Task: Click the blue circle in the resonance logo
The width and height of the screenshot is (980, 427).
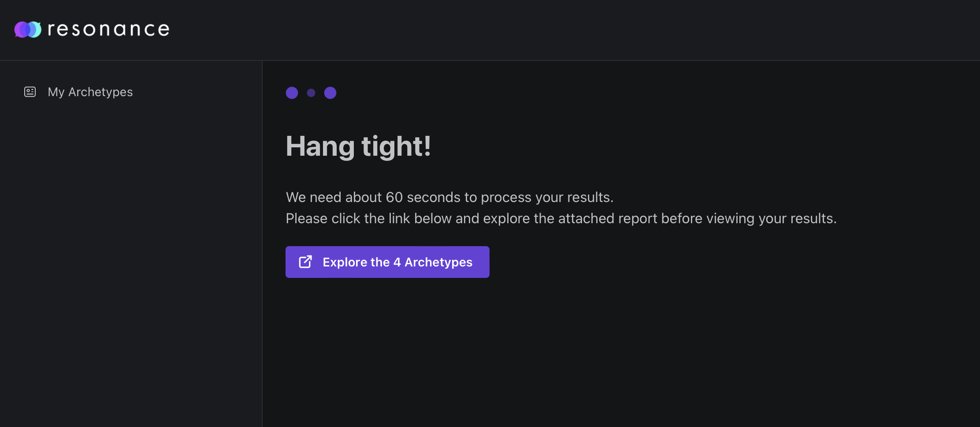Action: point(34,29)
